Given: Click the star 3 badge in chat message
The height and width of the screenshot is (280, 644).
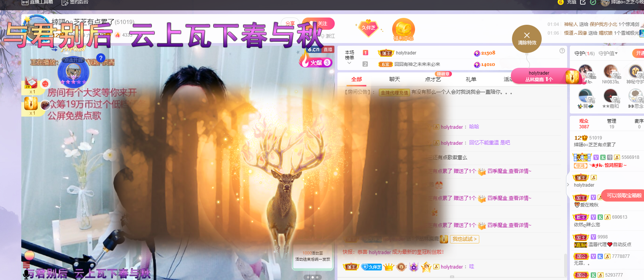Looking at the screenshot, I should [426, 267].
